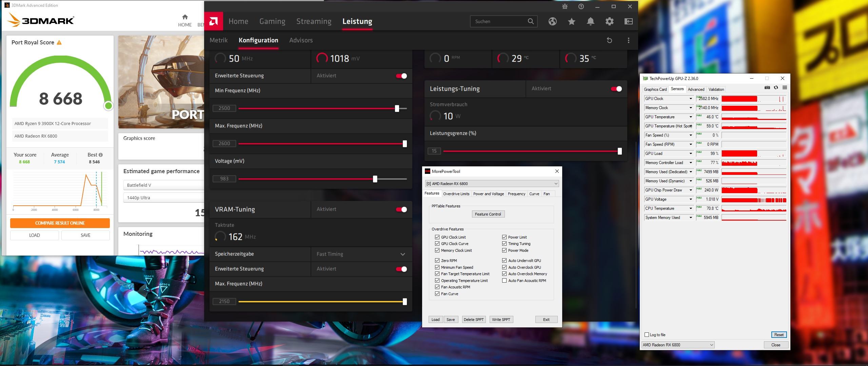Open the MorePowerTool GPU selection dropdown
The image size is (868, 366).
point(556,183)
